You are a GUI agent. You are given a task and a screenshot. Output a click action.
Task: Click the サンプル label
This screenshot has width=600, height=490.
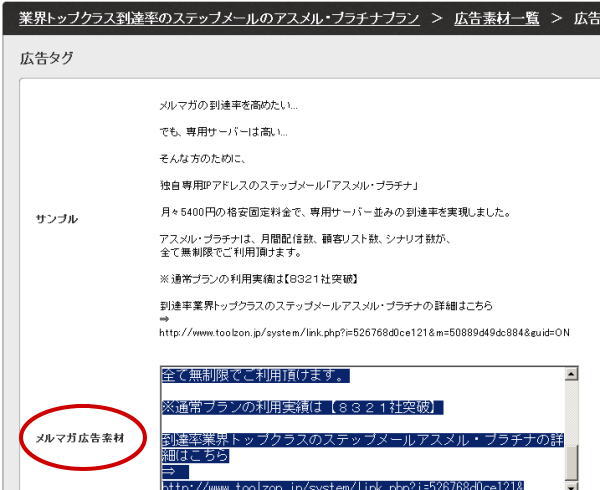(x=57, y=219)
